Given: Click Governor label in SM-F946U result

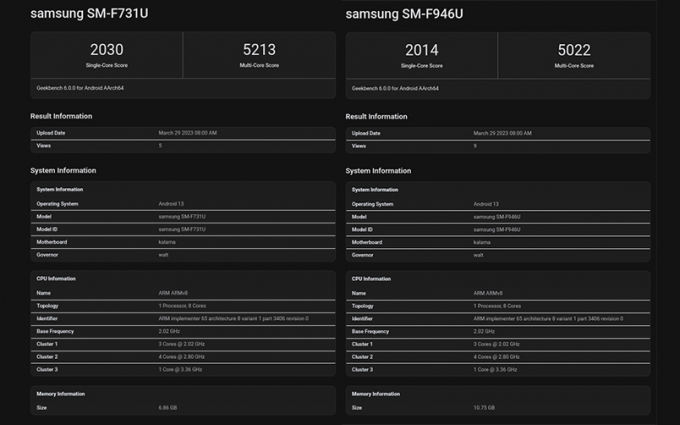Looking at the screenshot, I should pos(363,255).
